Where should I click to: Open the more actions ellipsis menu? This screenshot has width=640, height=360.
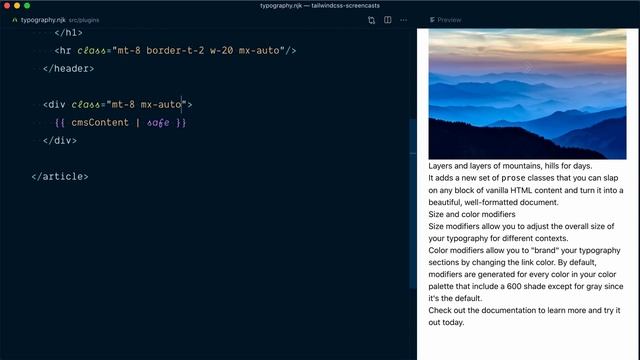[x=404, y=20]
